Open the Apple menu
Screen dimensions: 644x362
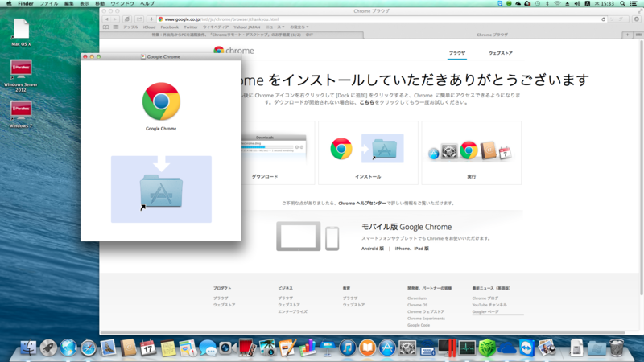click(x=9, y=3)
